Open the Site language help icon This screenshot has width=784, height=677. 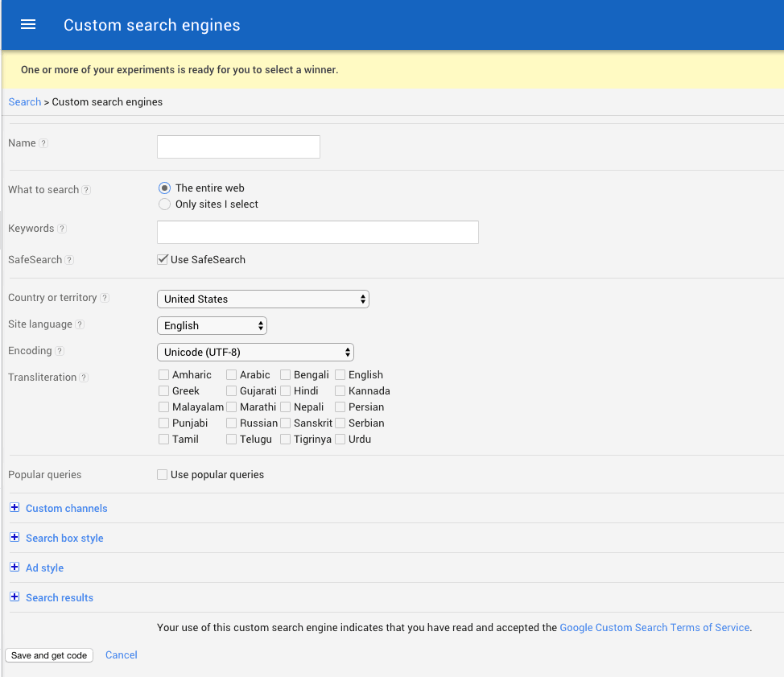(x=80, y=324)
